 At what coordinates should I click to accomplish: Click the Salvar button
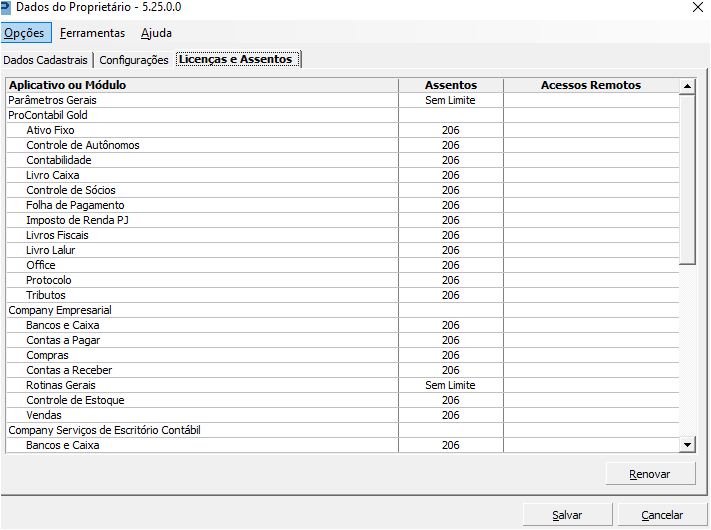(x=567, y=515)
